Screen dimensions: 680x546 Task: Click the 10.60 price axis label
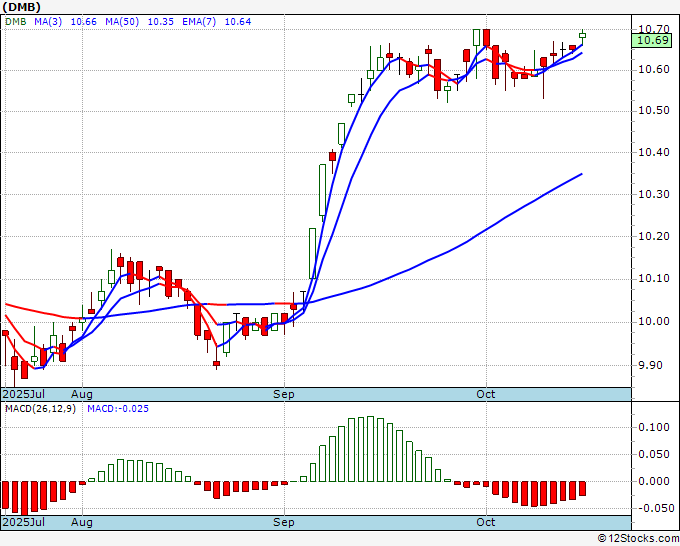[x=654, y=69]
